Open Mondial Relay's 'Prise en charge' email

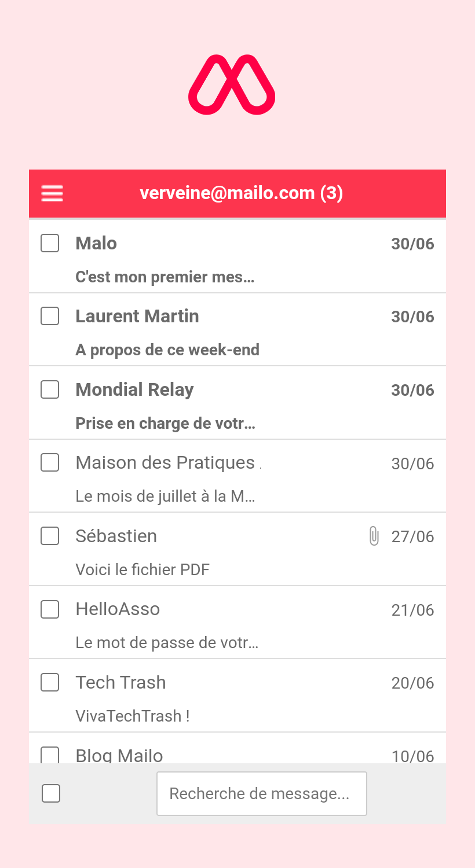coord(237,403)
